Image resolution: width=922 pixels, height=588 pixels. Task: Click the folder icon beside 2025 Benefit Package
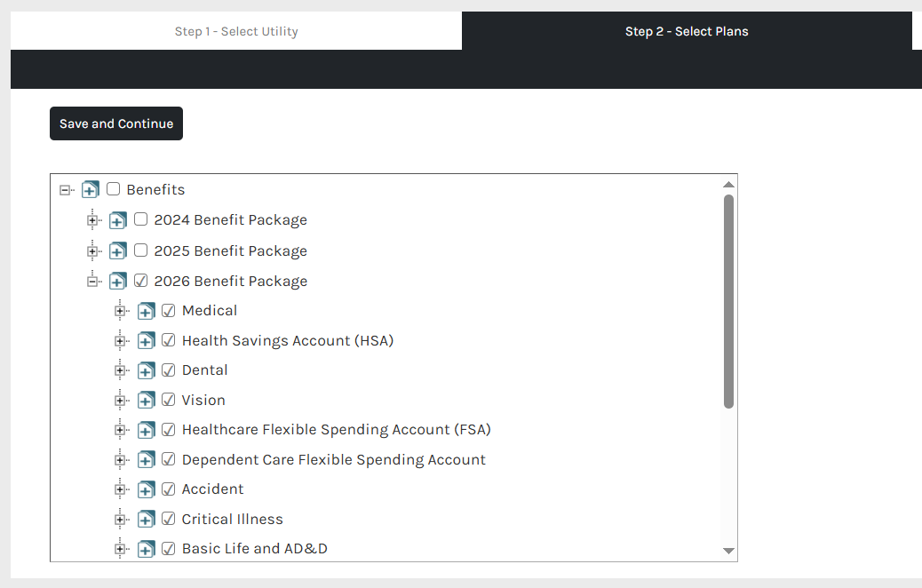click(117, 251)
